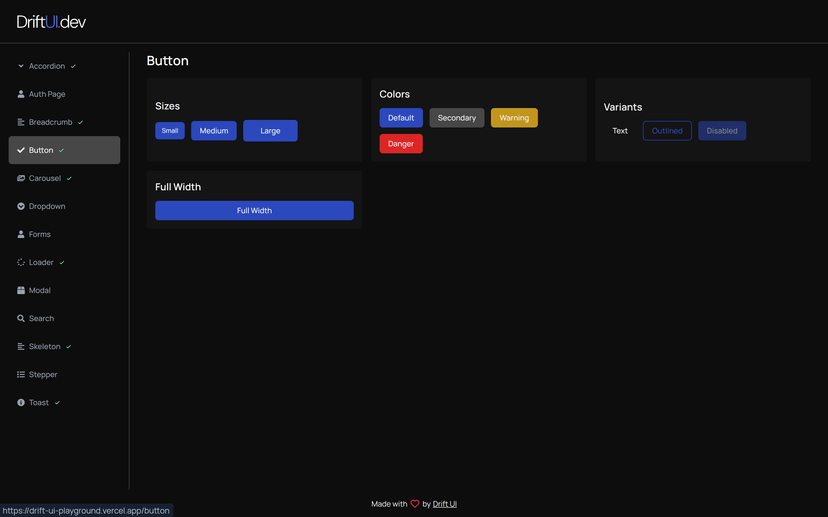The image size is (828, 517).
Task: Click the Breadcrumb icon in sidebar
Action: point(21,122)
